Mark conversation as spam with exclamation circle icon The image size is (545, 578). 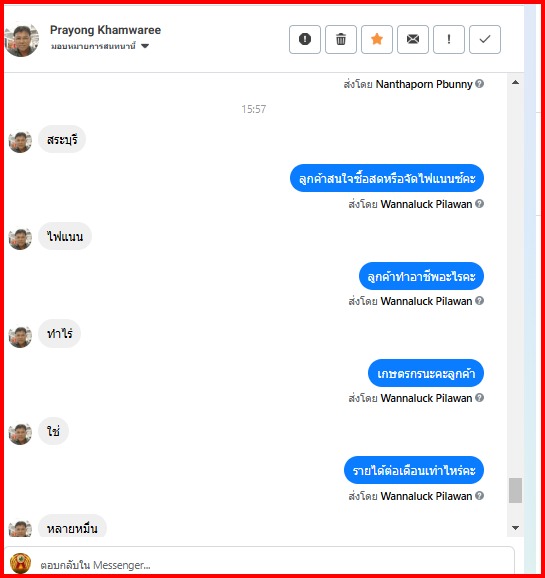coord(305,39)
